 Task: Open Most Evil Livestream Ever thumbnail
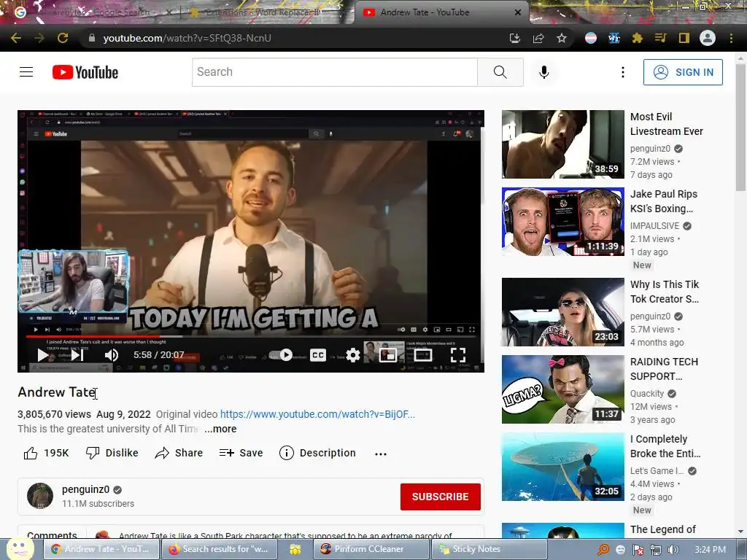(562, 144)
